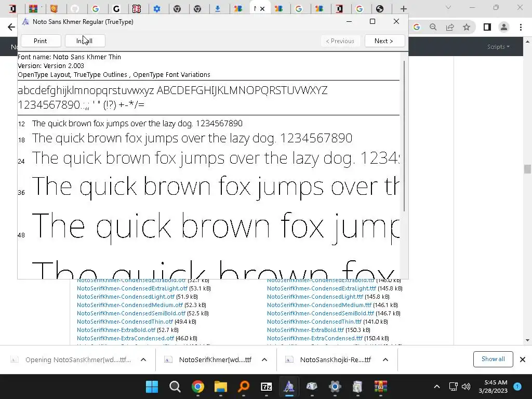Open 7-Zip from taskbar
This screenshot has width=532, height=399.
(267, 387)
